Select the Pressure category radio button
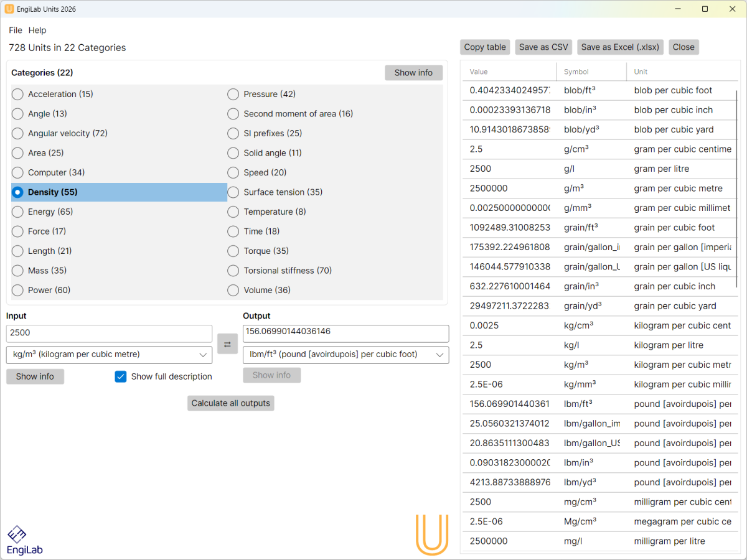The width and height of the screenshot is (747, 560). [233, 94]
